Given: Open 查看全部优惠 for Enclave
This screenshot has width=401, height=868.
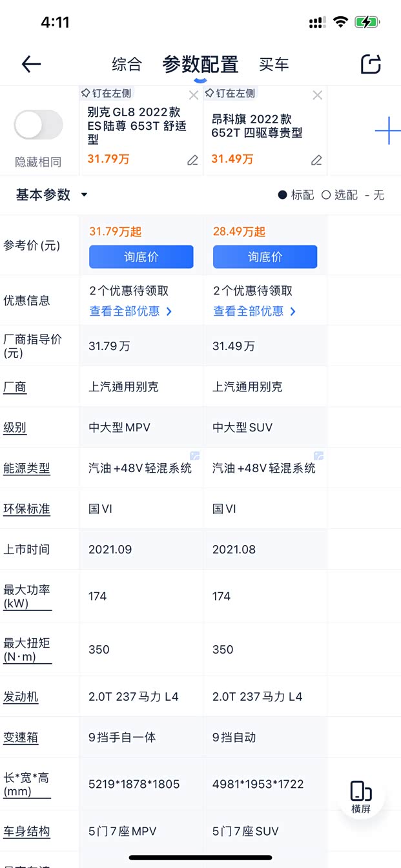Looking at the screenshot, I should click(x=254, y=311).
